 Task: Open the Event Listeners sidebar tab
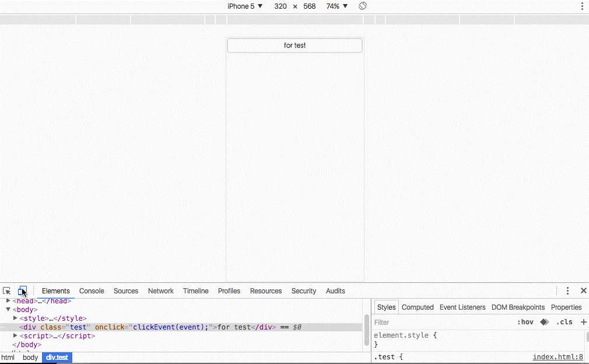point(462,307)
